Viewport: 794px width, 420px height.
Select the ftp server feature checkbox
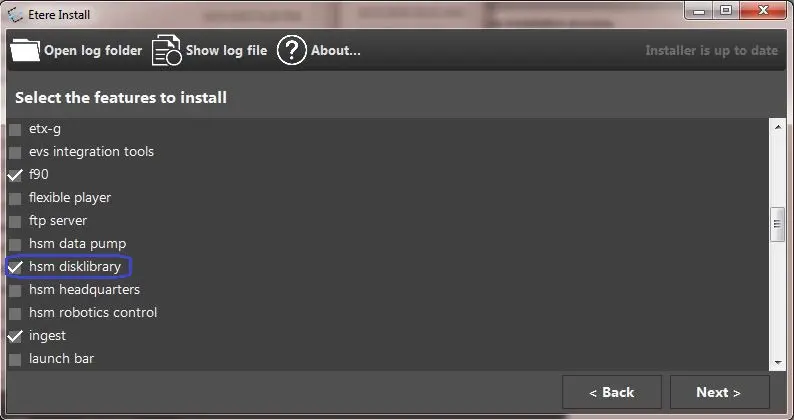tap(15, 221)
